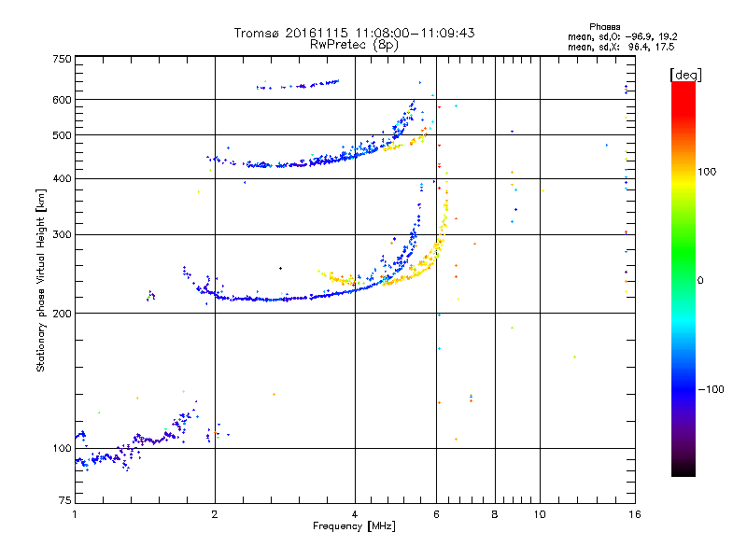The height and width of the screenshot is (560, 747).
Task: Click the "mean, sd,O: -96.9, 19.2" statistic
Action: [x=622, y=36]
